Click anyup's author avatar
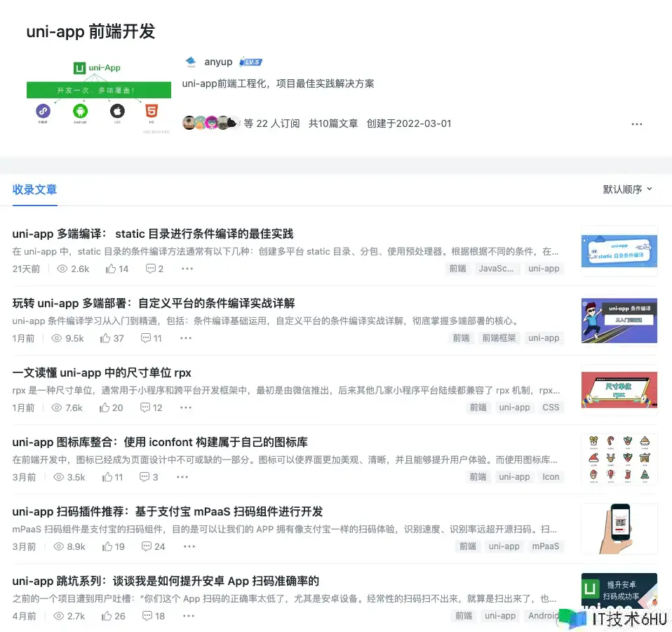The image size is (672, 632). (191, 62)
